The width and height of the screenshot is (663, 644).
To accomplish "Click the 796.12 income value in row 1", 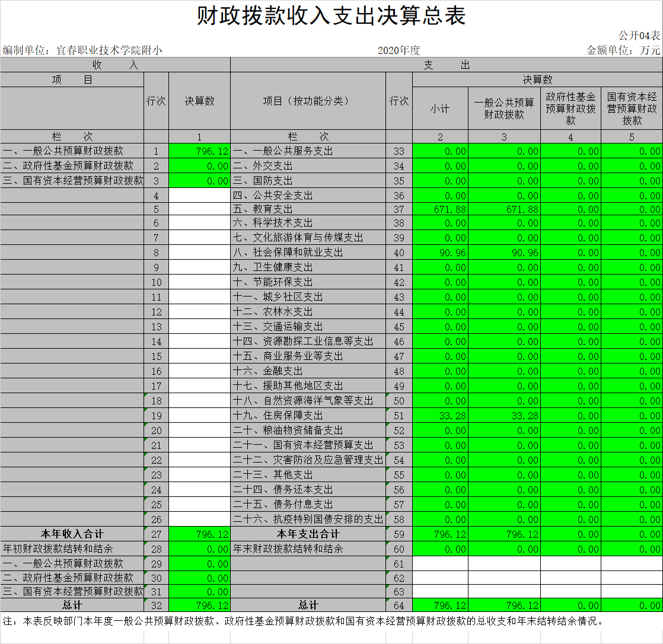I will [x=199, y=151].
